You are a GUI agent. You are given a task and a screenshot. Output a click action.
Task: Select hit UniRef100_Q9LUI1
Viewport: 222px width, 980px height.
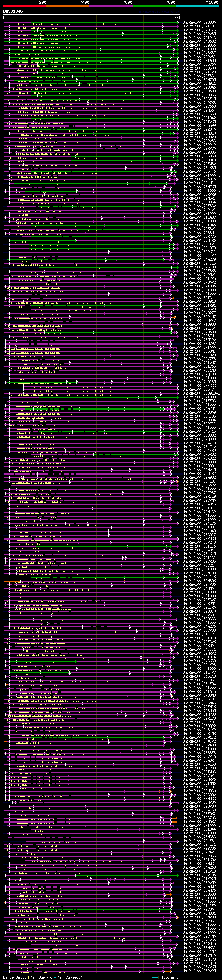click(x=199, y=183)
